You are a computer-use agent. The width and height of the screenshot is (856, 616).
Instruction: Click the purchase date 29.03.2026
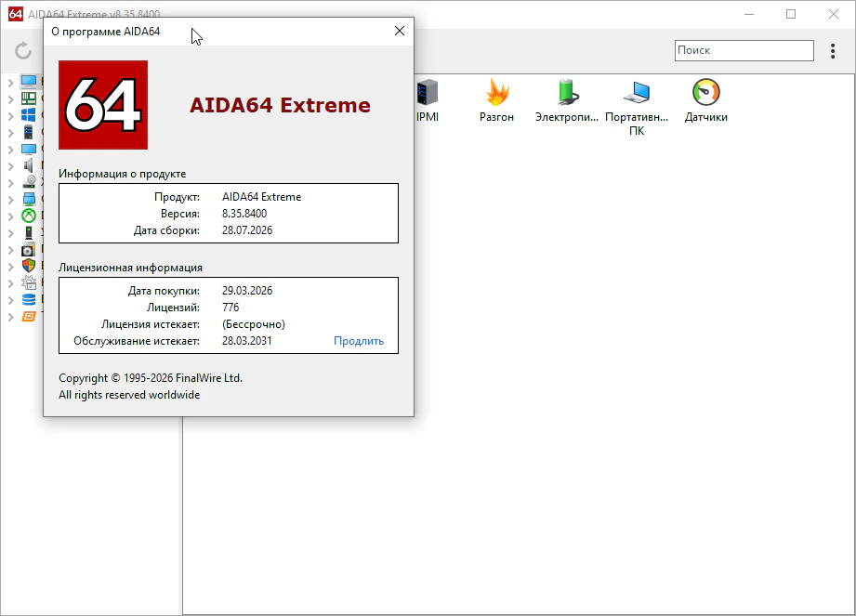tap(247, 290)
